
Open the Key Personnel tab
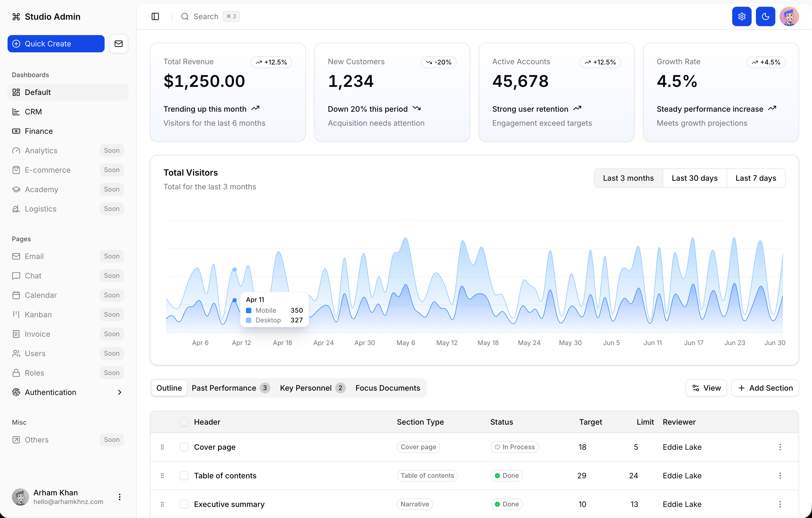(x=312, y=388)
